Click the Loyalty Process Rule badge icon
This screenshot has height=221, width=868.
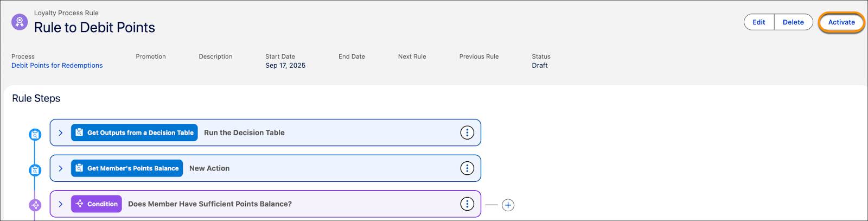coord(20,22)
